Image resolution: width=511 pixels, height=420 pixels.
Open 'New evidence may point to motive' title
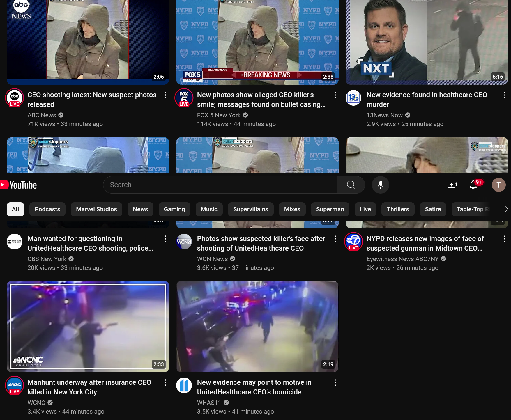(x=254, y=387)
